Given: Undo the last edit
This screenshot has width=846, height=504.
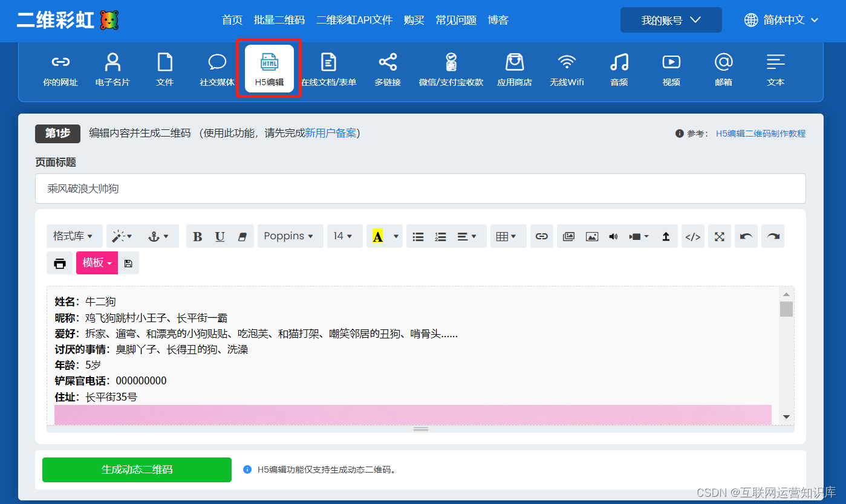Looking at the screenshot, I should coord(746,236).
